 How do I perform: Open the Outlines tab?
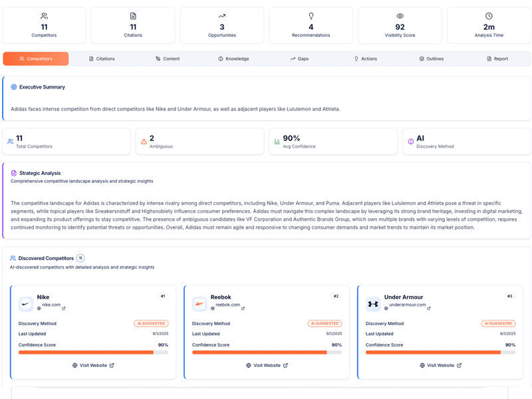(431, 59)
